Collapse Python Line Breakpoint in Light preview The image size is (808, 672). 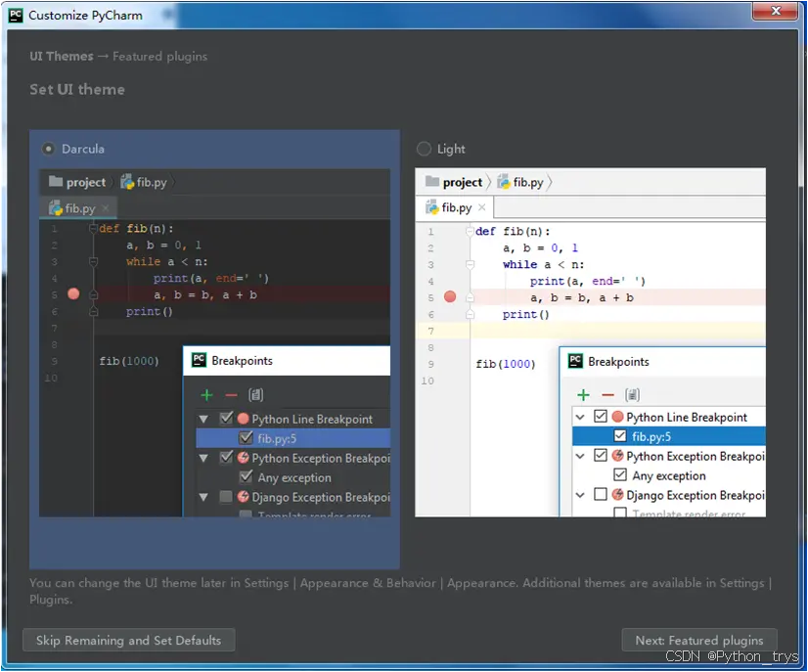pyautogui.click(x=580, y=417)
